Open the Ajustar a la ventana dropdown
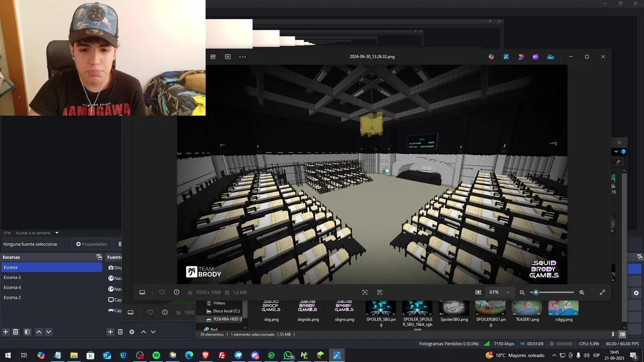Screen dimensions: 644x362 37,233
